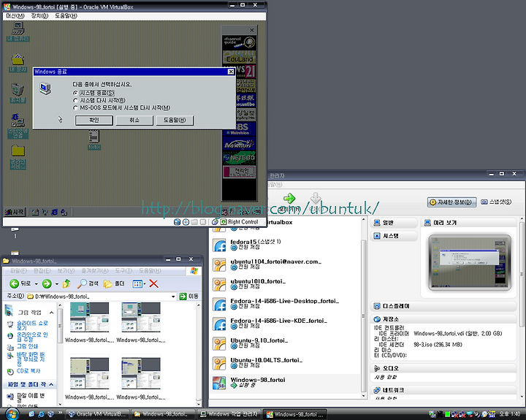Open the yellow folder icon on Windows 98 desktop
The height and width of the screenshot is (420, 526).
tap(18, 157)
